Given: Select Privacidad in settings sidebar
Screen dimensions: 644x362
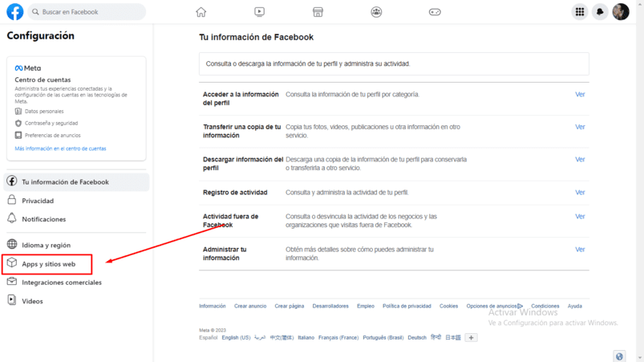Looking at the screenshot, I should point(38,201).
